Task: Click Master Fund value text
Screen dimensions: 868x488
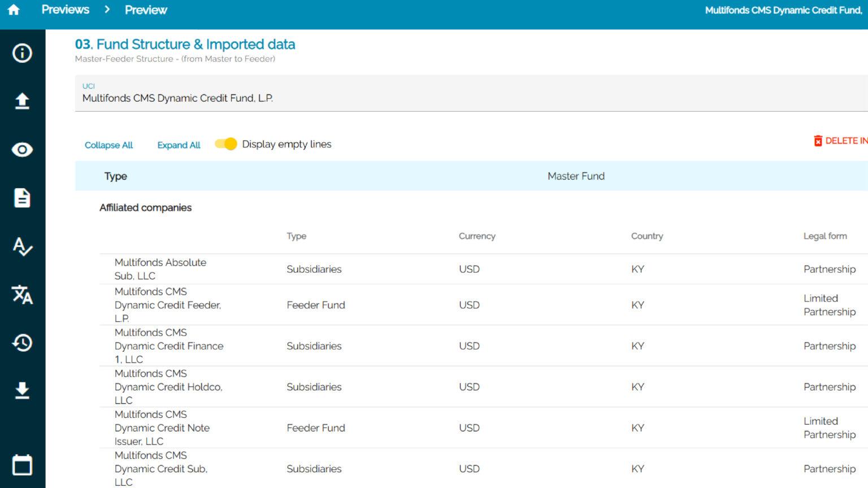Action: coord(576,176)
